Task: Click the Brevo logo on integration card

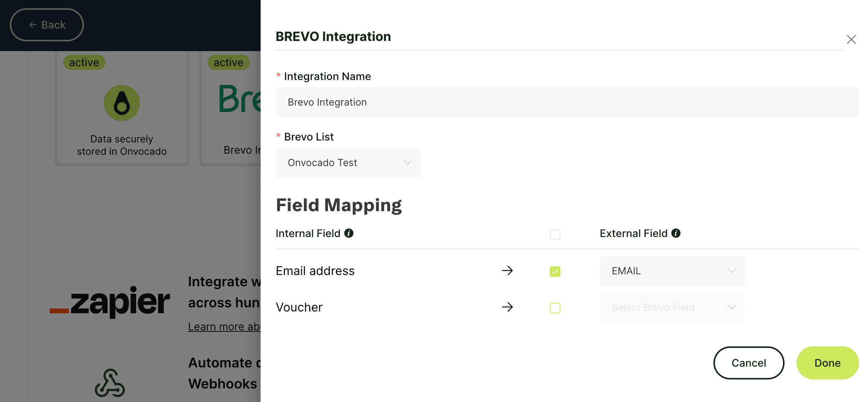Action: pyautogui.click(x=240, y=99)
